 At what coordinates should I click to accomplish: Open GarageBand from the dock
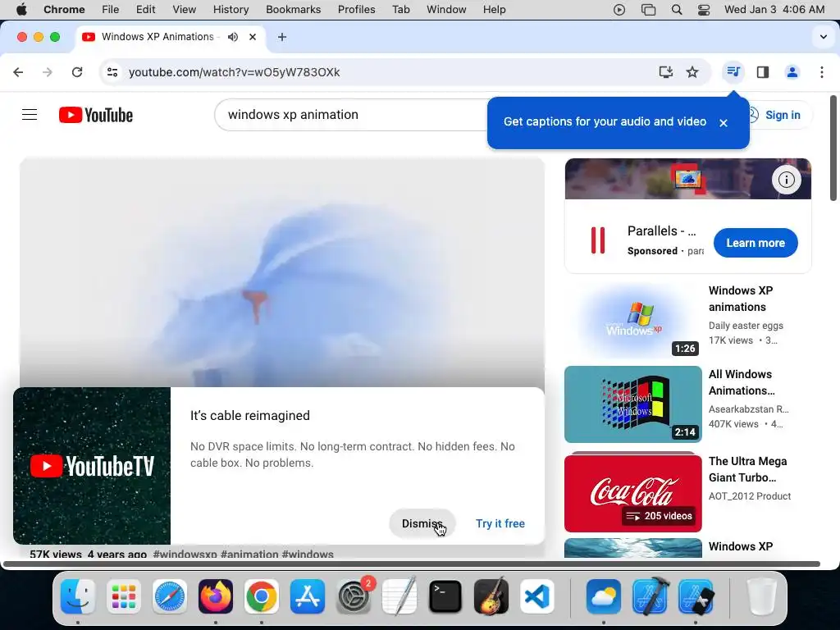point(491,596)
